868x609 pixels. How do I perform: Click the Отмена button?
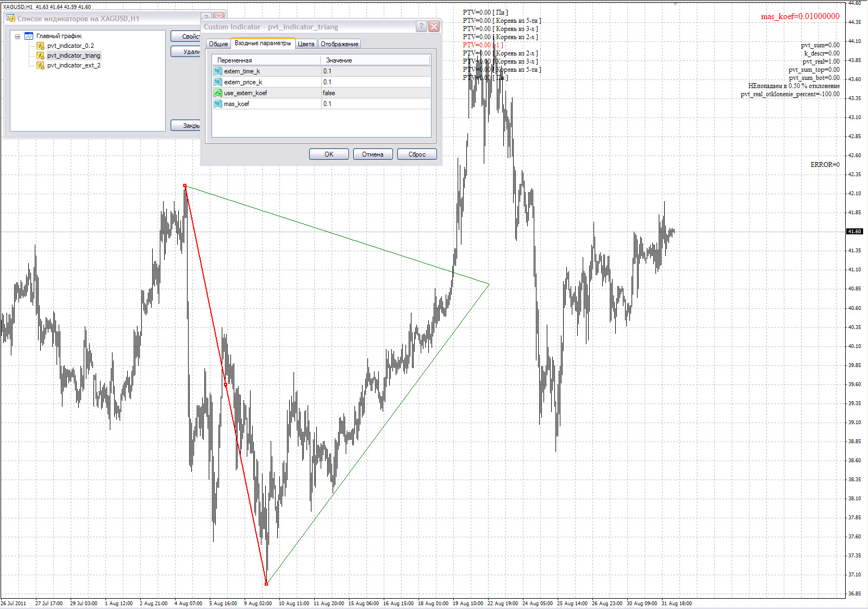[x=372, y=154]
